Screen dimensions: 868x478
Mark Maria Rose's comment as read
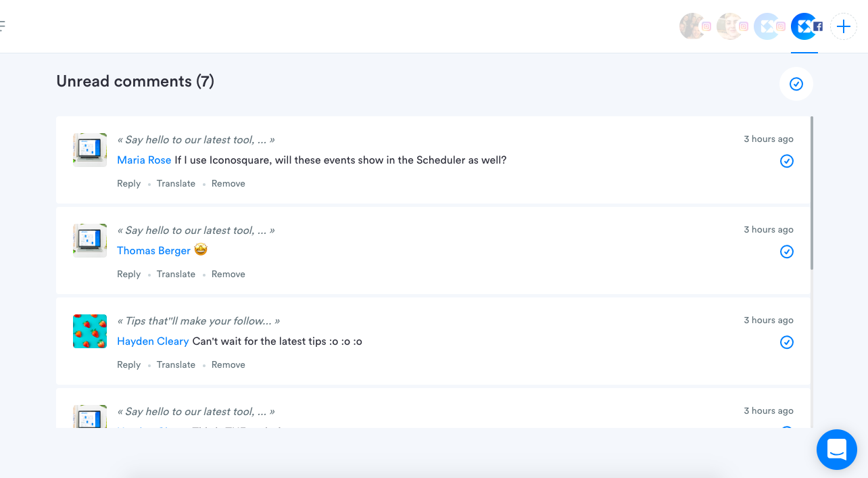[787, 161]
